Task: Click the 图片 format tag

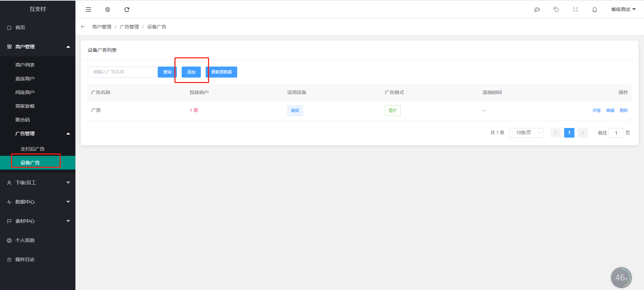Action: [393, 111]
